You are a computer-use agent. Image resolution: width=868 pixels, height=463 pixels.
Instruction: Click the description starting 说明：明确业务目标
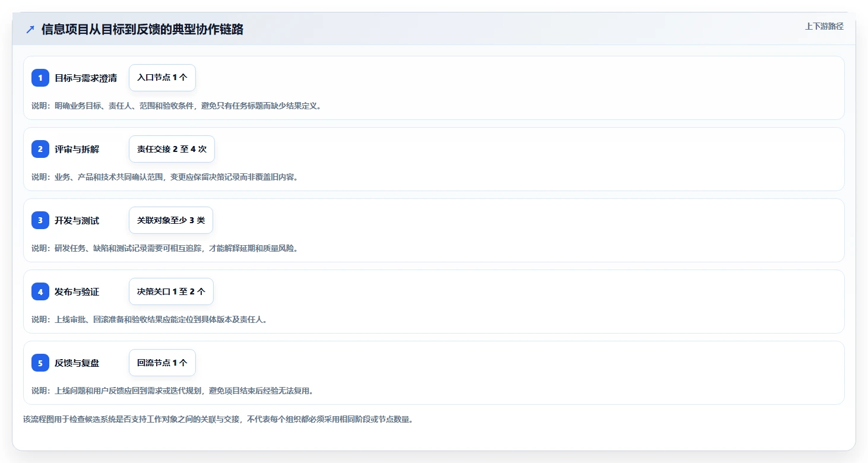pos(176,106)
